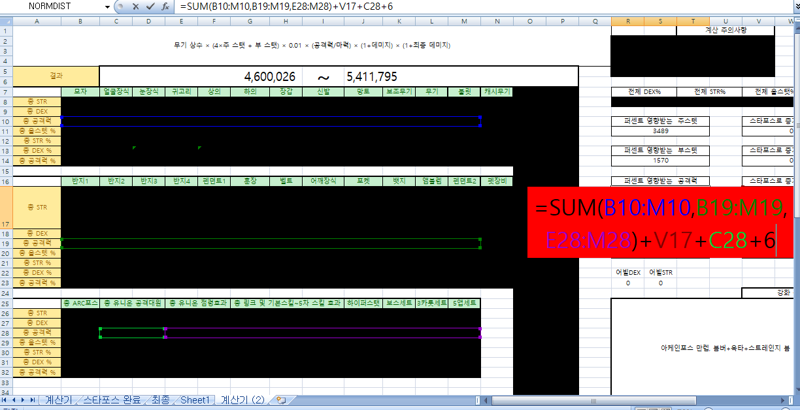
Task: Click the horizontal scrollbar left arrow
Action: (x=486, y=400)
